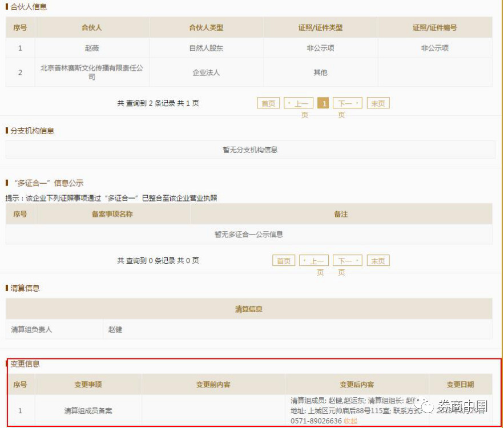The width and height of the screenshot is (504, 428).
Task: Click 变更事项 column header
Action: point(88,384)
